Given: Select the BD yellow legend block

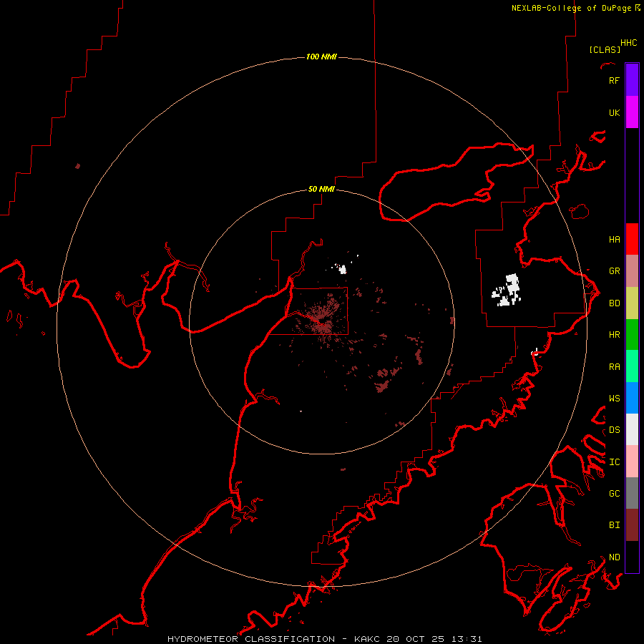Looking at the screenshot, I should pos(632,303).
